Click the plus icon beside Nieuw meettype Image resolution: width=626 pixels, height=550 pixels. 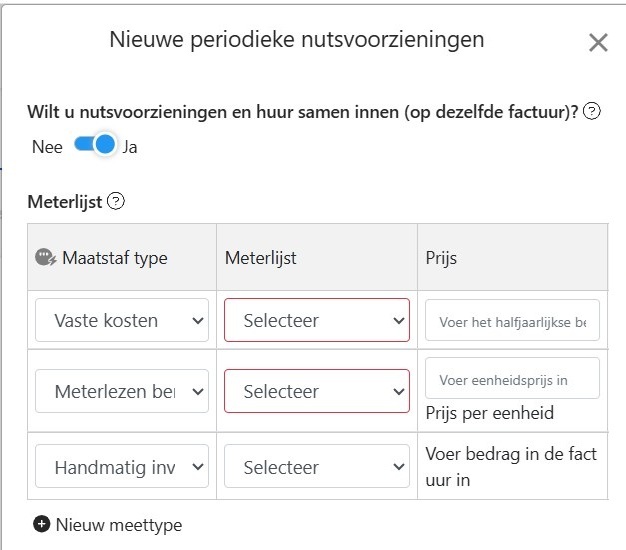(x=41, y=524)
